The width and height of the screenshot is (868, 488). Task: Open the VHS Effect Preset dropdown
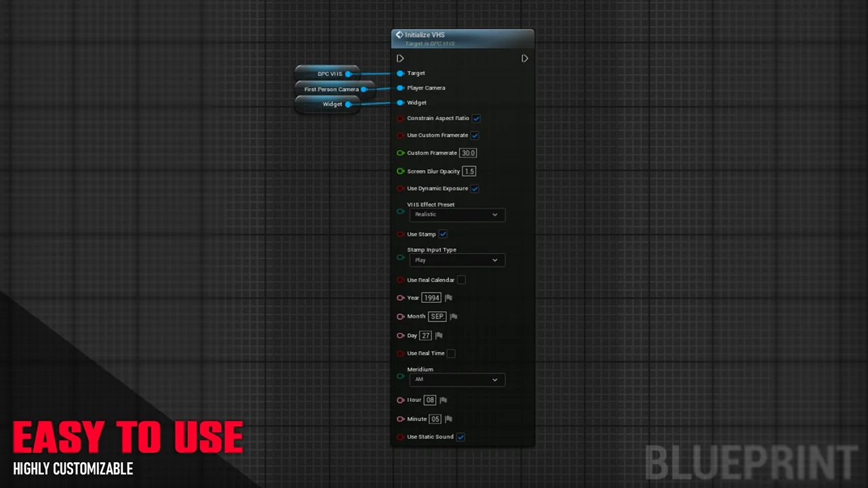(x=457, y=215)
